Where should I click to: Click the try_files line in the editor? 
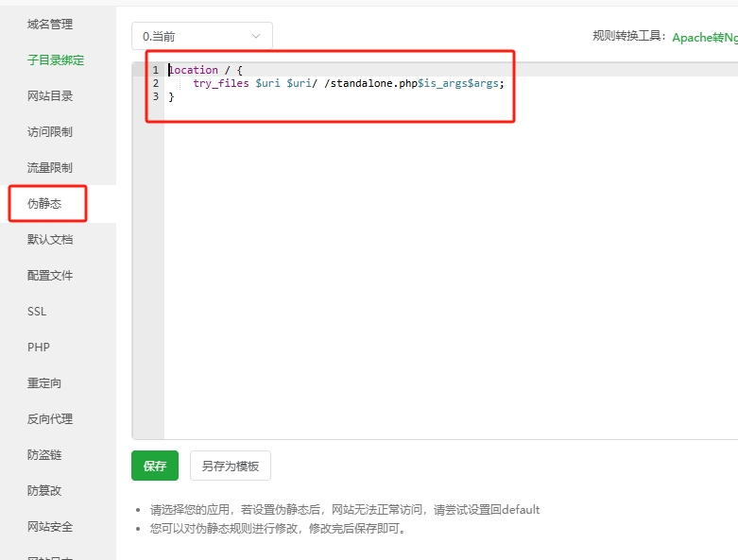click(348, 83)
